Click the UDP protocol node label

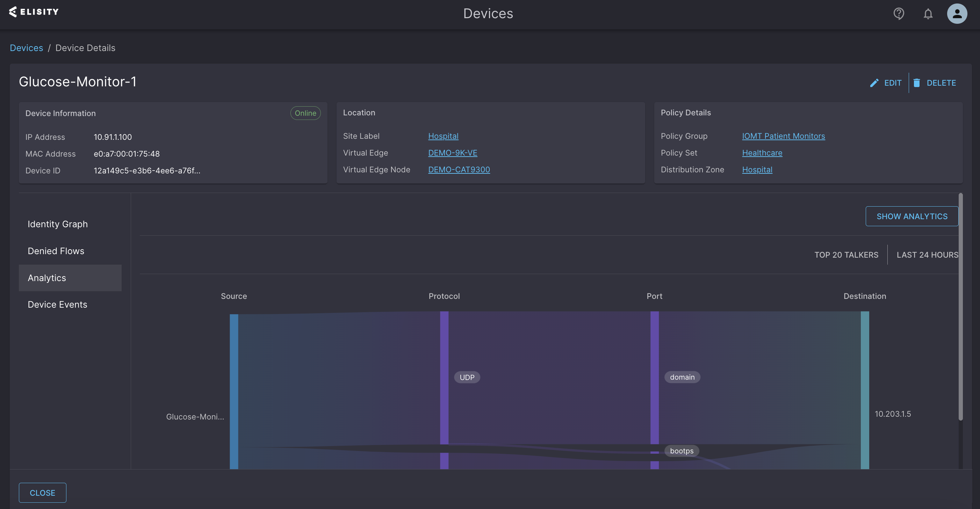click(x=467, y=377)
